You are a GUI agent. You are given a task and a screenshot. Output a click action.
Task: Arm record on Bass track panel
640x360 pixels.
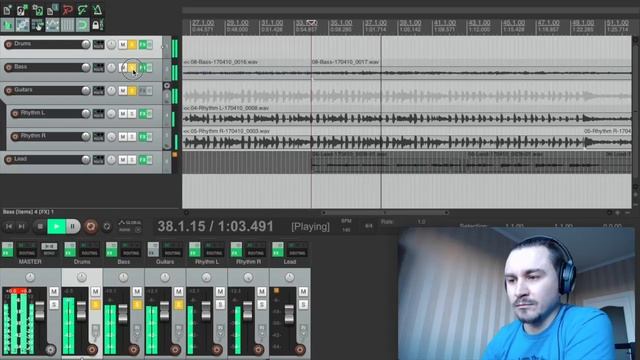tap(9, 67)
